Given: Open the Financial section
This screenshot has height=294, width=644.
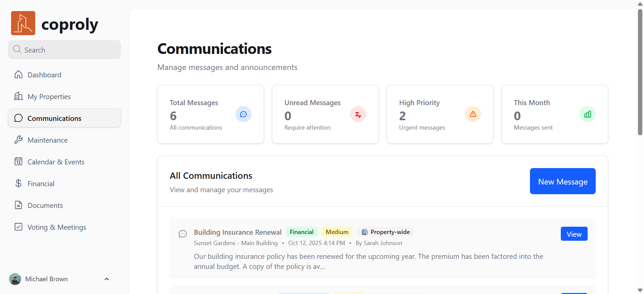Looking at the screenshot, I should point(64,183).
